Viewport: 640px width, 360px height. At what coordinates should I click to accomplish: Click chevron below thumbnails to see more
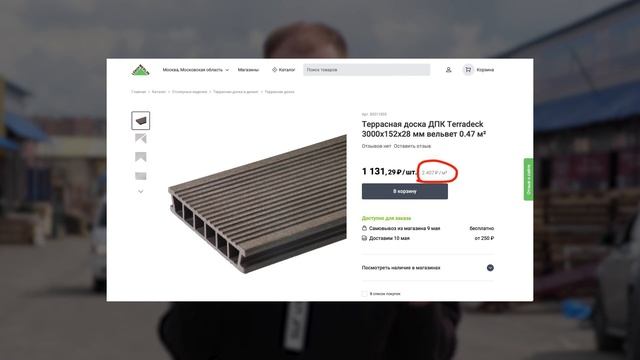tap(140, 191)
